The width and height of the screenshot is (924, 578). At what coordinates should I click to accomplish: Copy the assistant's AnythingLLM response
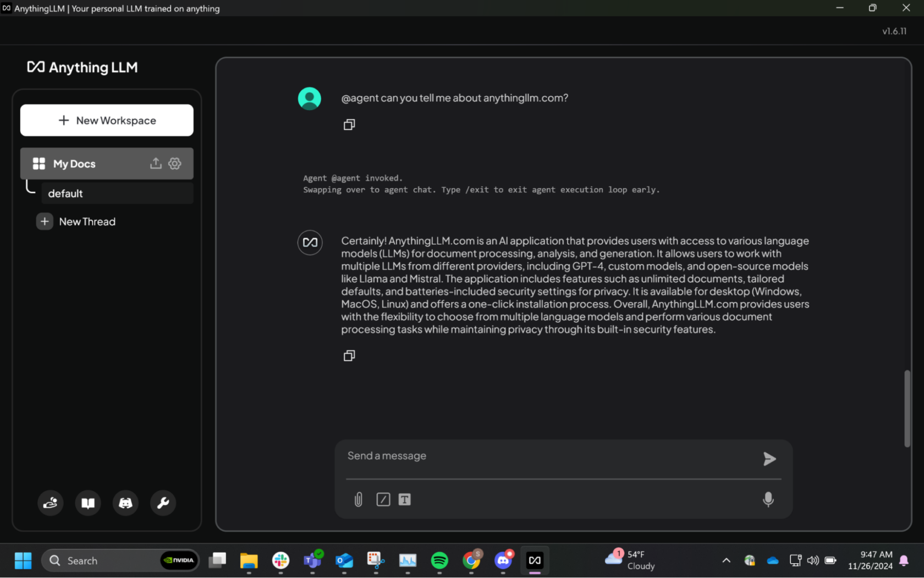(x=349, y=356)
